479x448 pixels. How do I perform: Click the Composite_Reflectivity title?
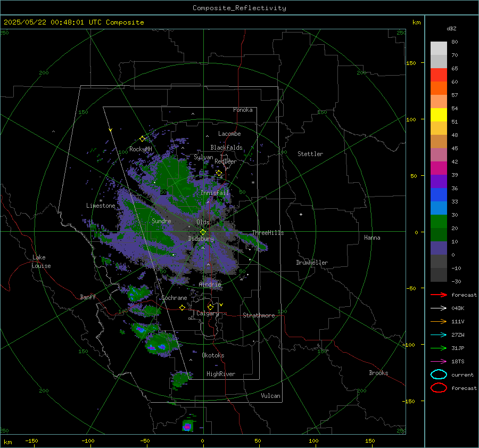click(x=240, y=8)
